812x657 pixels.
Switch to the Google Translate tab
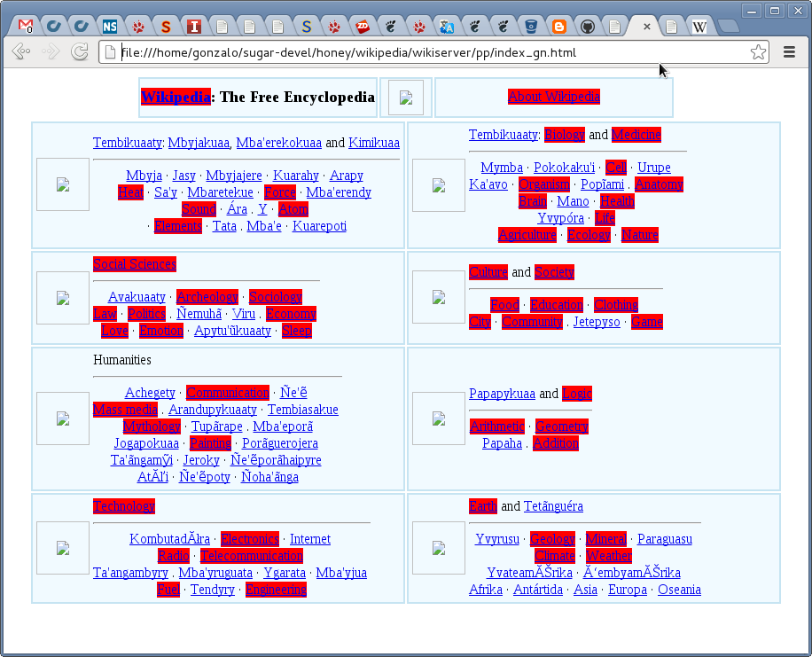[447, 27]
